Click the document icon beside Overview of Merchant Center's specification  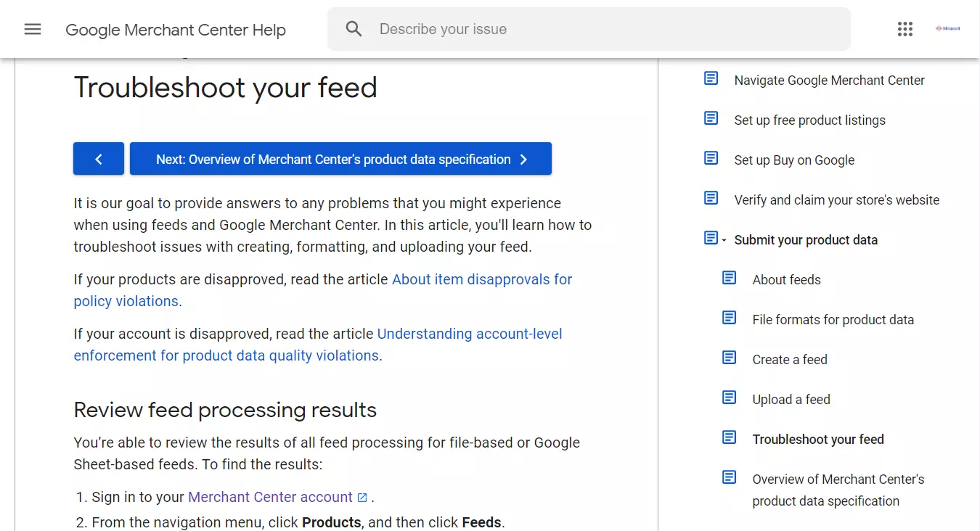(x=730, y=477)
